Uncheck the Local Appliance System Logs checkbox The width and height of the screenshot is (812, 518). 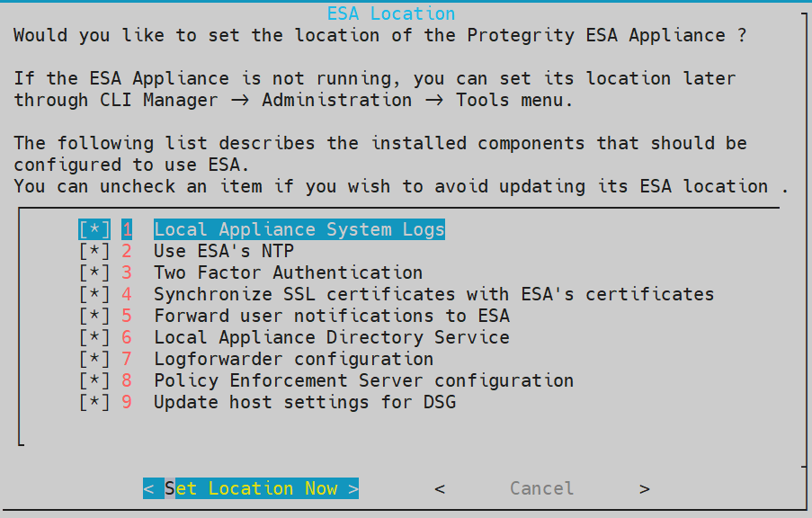[x=94, y=229]
